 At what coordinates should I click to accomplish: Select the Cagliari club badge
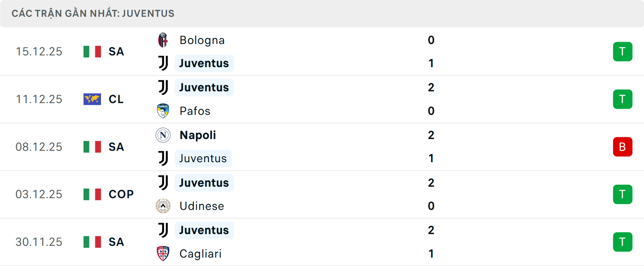(x=163, y=254)
